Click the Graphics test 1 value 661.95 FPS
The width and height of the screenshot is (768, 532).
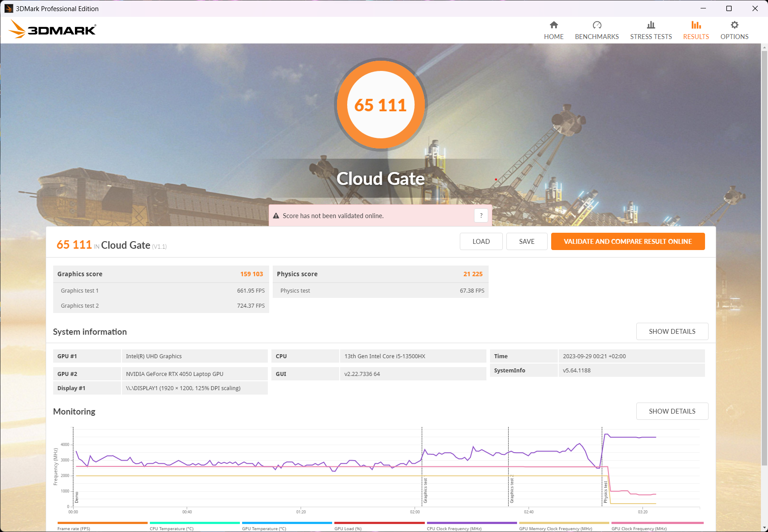[x=251, y=291]
